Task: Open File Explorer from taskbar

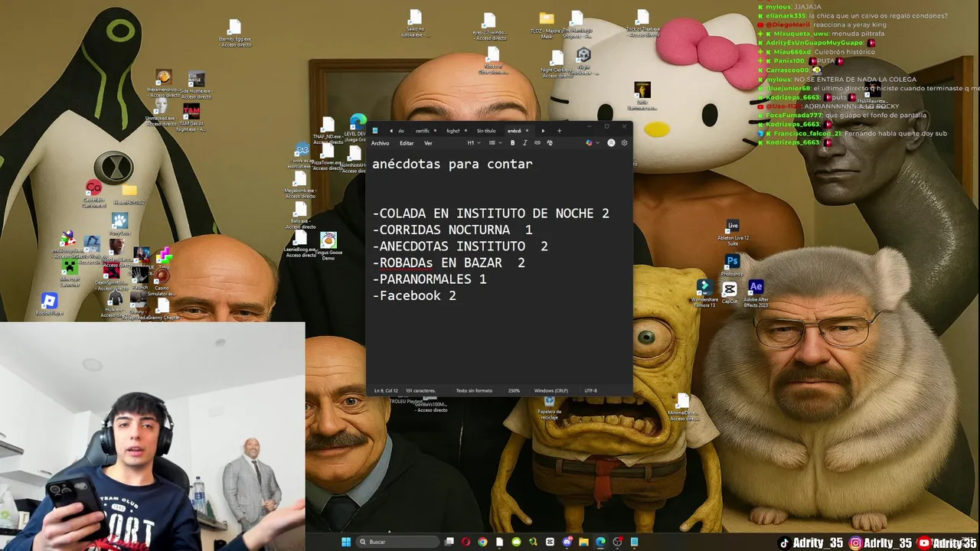Action: click(x=583, y=542)
